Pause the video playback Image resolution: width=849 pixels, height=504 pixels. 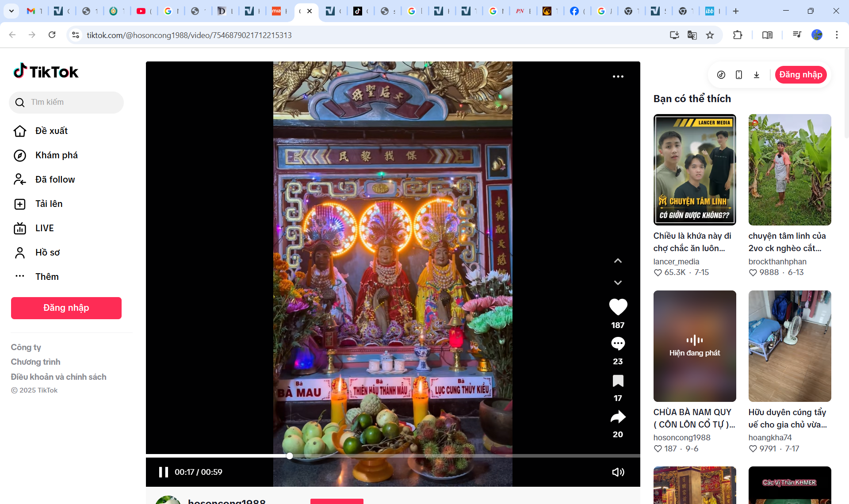click(164, 472)
